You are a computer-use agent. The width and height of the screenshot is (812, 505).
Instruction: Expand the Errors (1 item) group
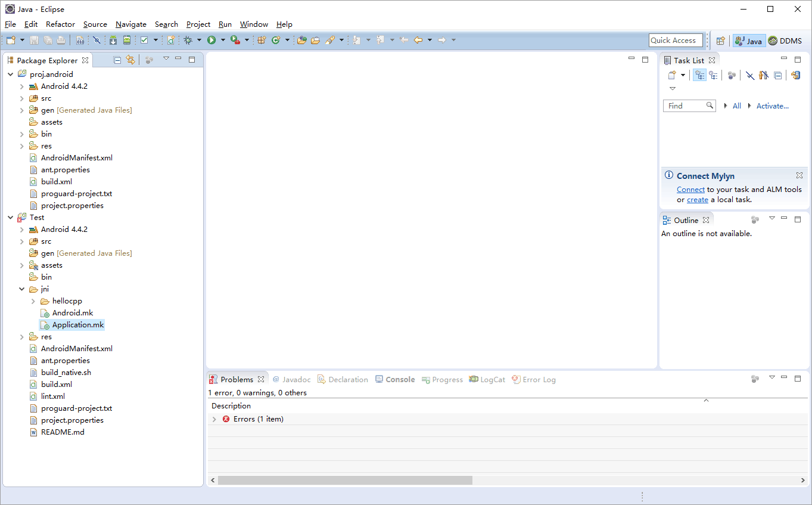[214, 419]
